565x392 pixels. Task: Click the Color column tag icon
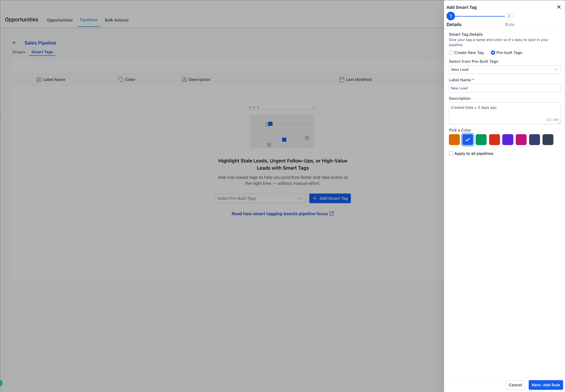(121, 80)
